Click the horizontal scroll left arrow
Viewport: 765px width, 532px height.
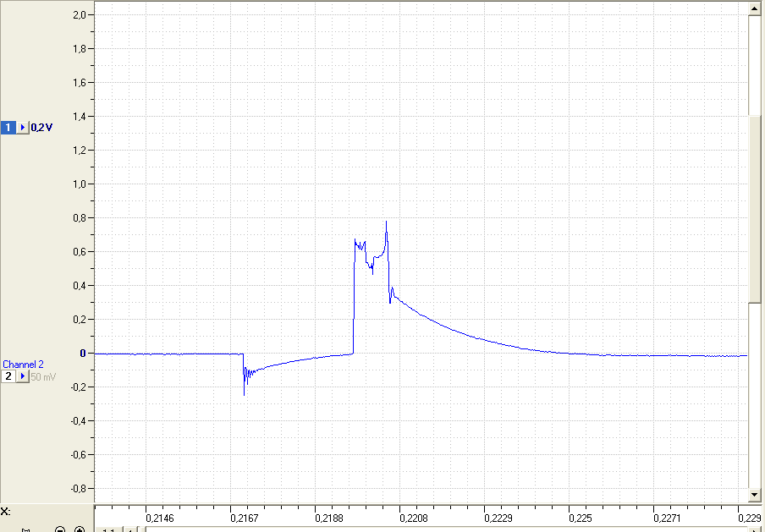pos(129,529)
